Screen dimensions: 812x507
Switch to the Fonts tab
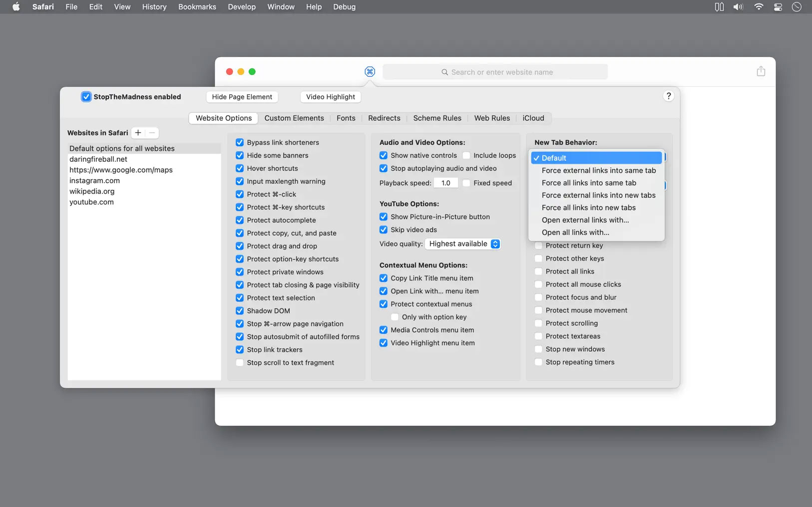point(346,118)
